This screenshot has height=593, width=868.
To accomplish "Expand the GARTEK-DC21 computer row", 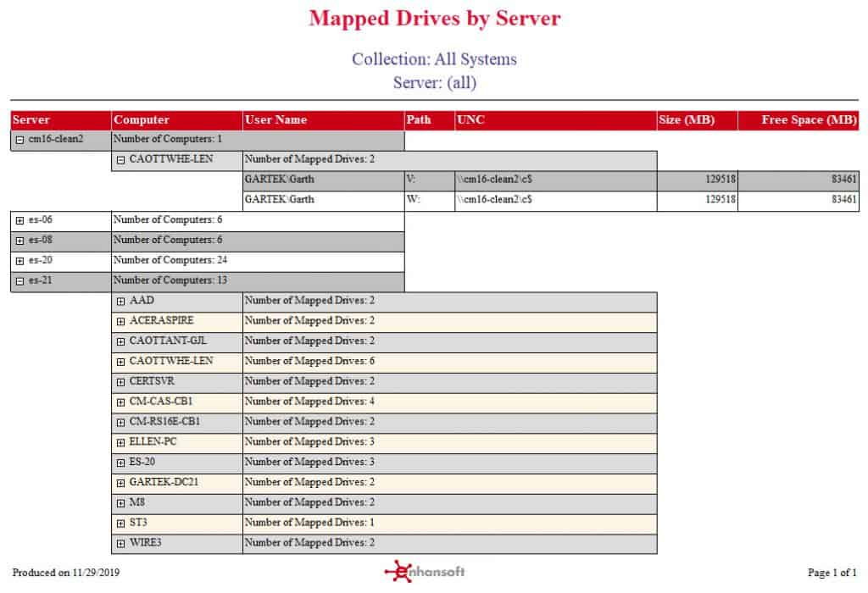I will pyautogui.click(x=120, y=483).
